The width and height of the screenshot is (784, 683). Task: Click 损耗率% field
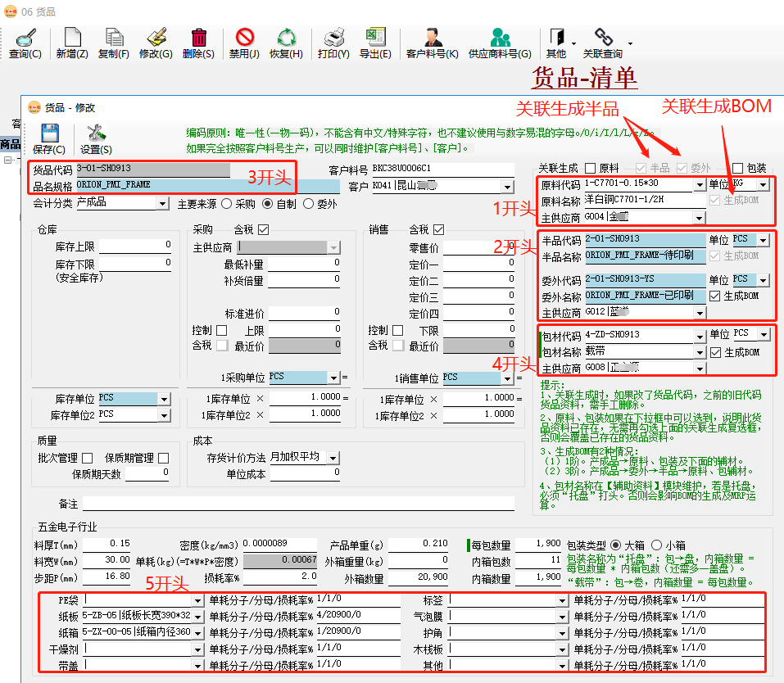[x=280, y=577]
